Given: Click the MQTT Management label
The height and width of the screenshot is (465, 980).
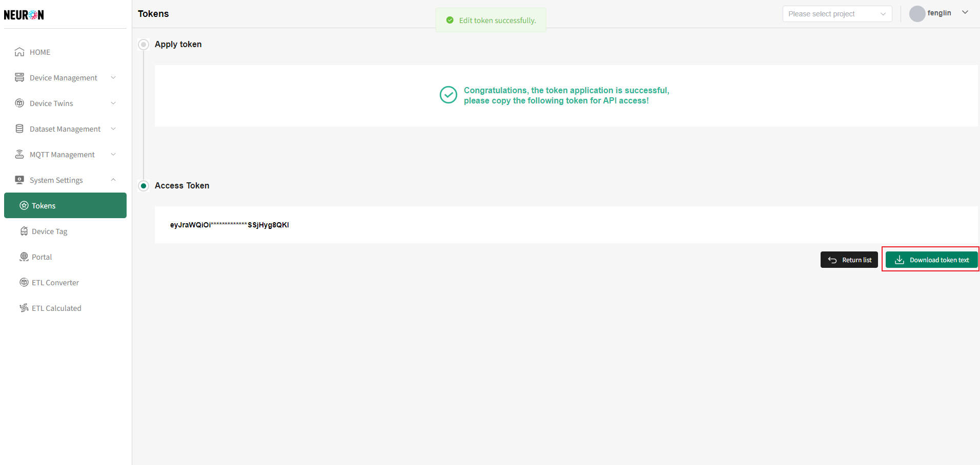Looking at the screenshot, I should tap(62, 155).
